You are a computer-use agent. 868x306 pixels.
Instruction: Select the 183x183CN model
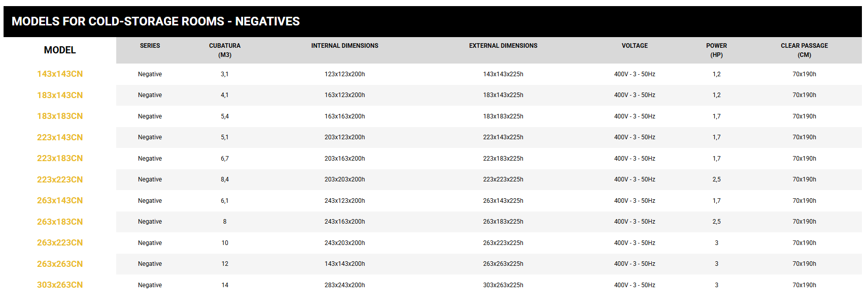(x=60, y=116)
